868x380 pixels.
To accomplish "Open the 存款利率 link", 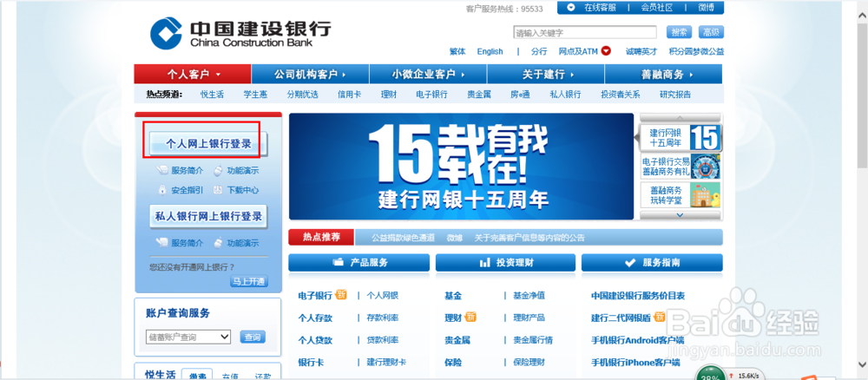I will [382, 318].
